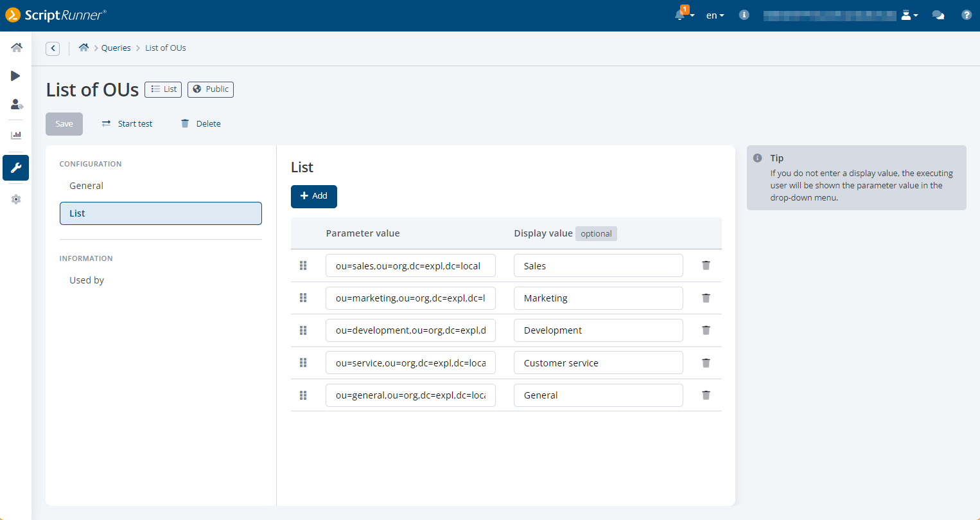Open the reports chart sidebar icon

tap(16, 135)
